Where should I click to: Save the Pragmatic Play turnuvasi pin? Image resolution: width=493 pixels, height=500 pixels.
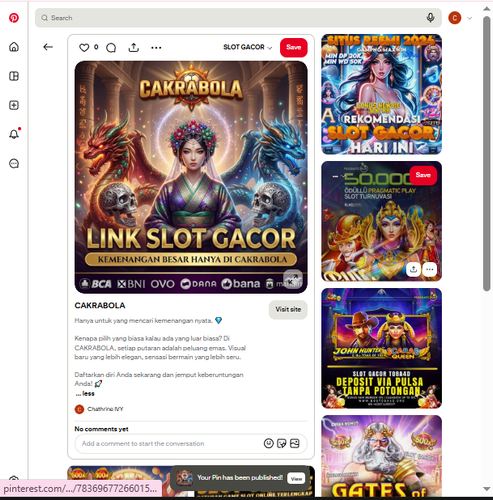423,175
